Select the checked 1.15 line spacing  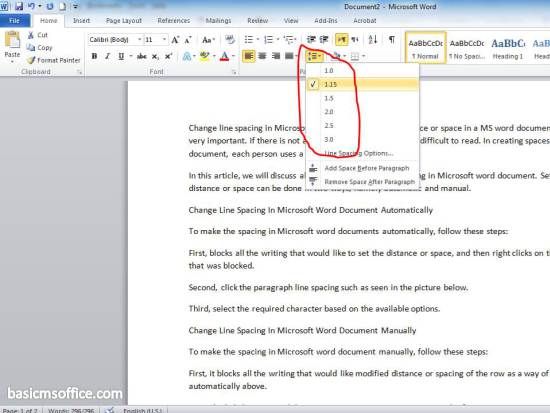tap(363, 84)
